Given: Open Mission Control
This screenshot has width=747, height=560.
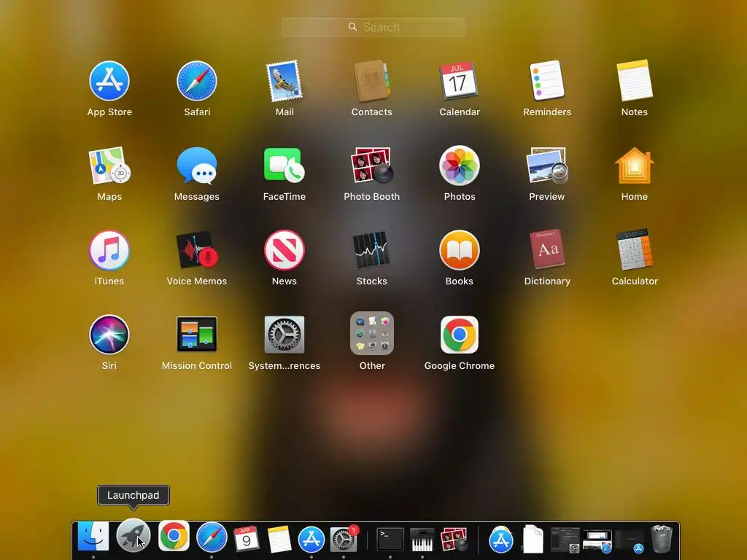Looking at the screenshot, I should pos(197,334).
